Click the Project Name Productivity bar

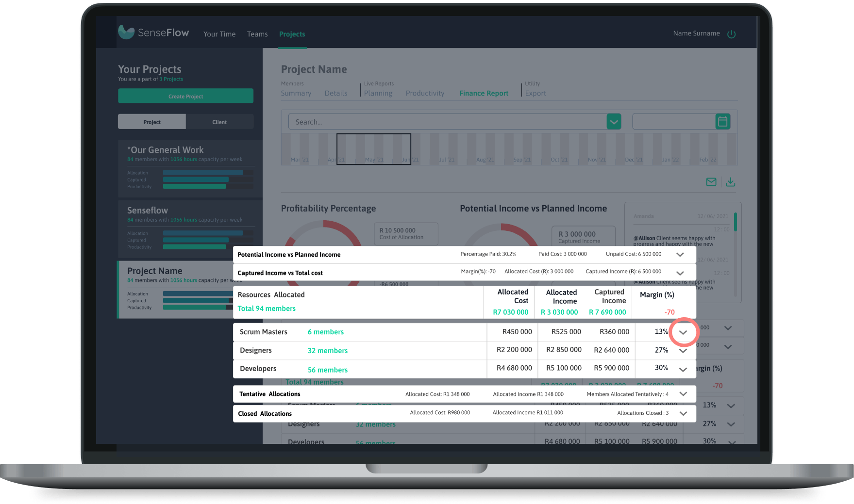click(x=194, y=307)
